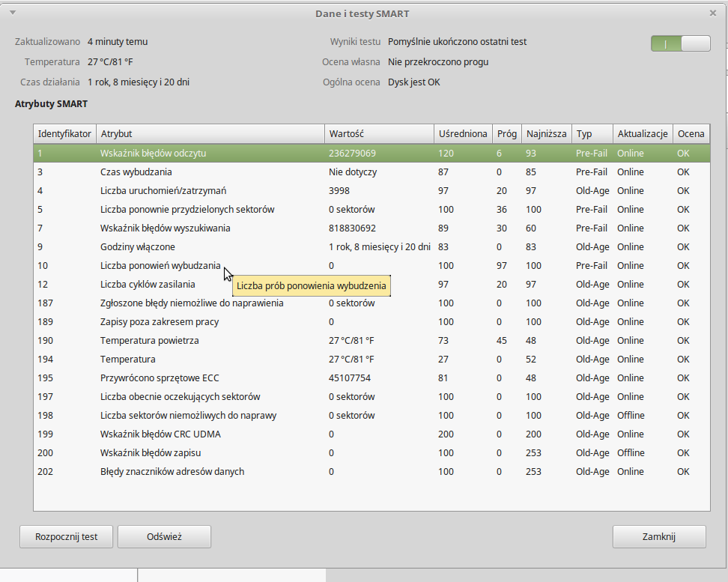Select the Godziny włączone row
Viewport: 728px width, 582px height.
pos(371,247)
